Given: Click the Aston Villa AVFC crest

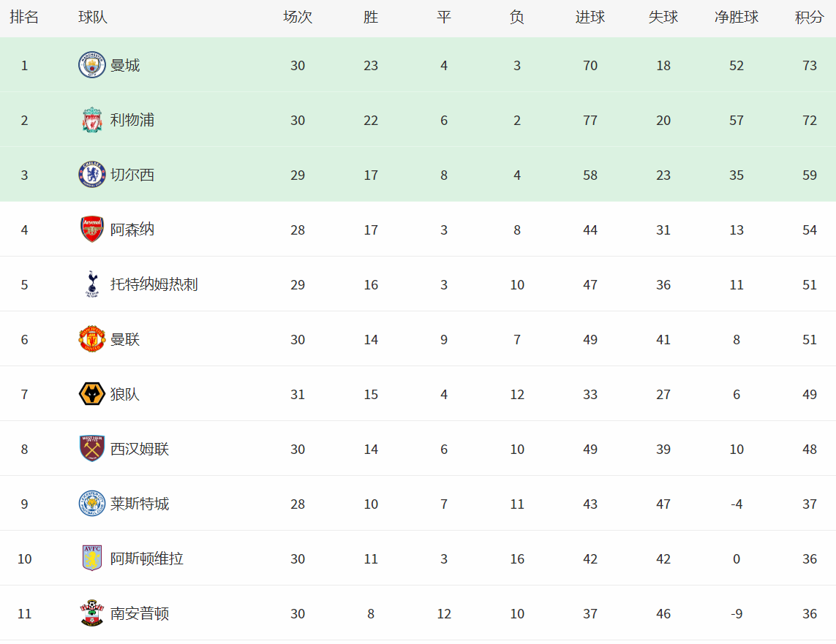Looking at the screenshot, I should click(x=91, y=558).
